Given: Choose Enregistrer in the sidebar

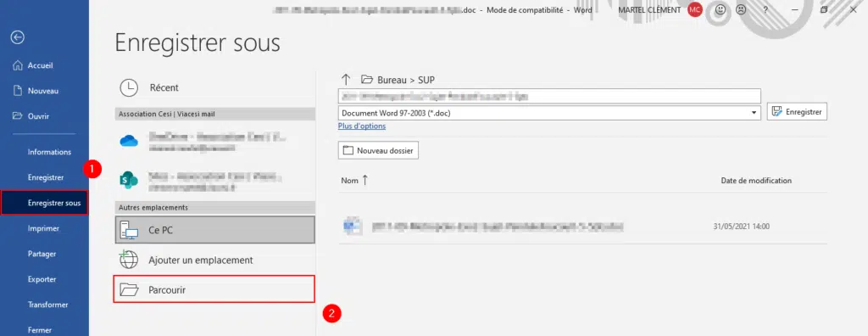Looking at the screenshot, I should click(x=46, y=177).
